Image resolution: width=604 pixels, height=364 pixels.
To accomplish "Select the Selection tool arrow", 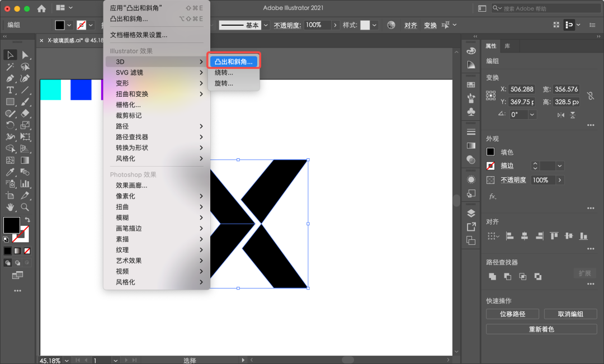I will coord(10,55).
